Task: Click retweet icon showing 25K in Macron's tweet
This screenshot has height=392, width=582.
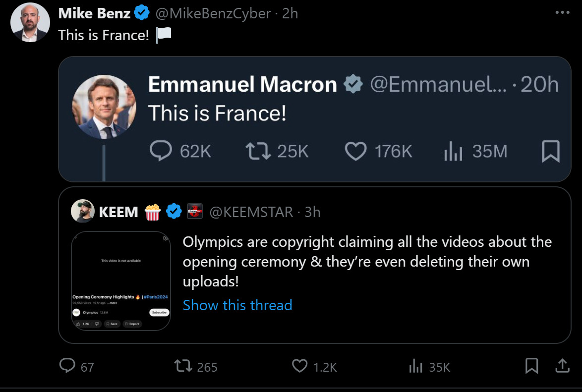Action: tap(258, 151)
